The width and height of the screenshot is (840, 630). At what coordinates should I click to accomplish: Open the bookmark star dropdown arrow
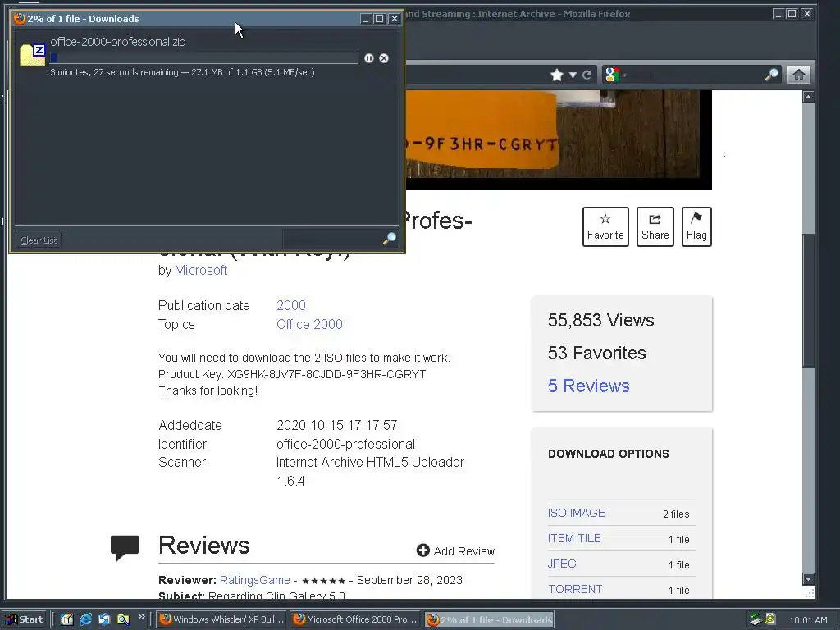tap(573, 75)
